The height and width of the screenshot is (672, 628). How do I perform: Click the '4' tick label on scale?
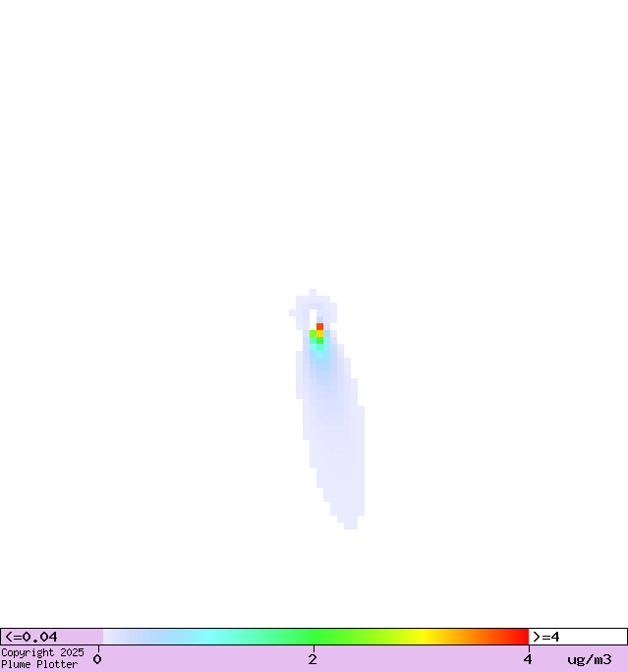pyautogui.click(x=528, y=659)
